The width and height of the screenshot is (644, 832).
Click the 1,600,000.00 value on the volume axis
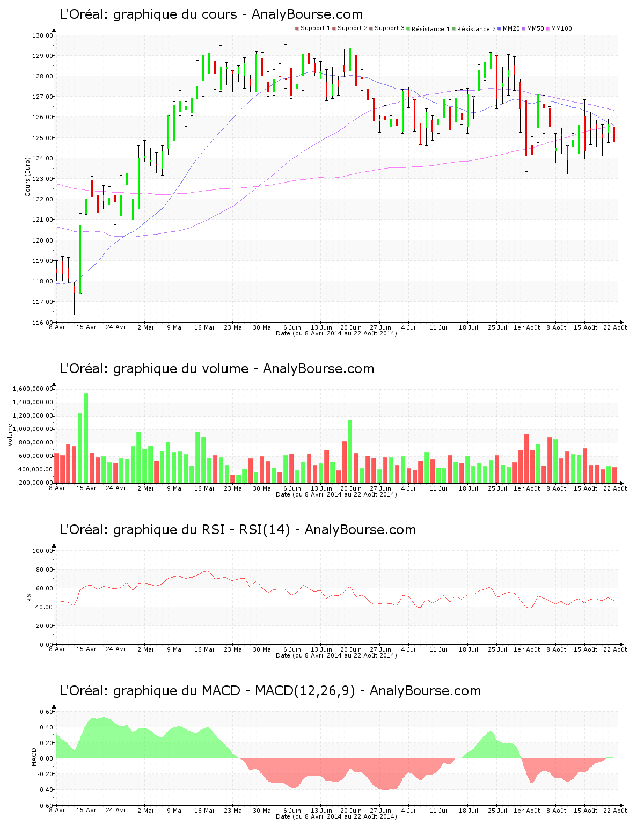click(33, 389)
